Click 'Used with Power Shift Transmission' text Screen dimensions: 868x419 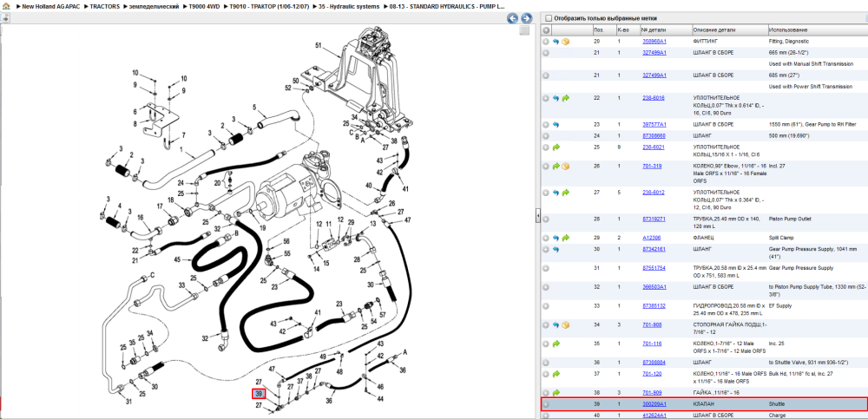(809, 87)
